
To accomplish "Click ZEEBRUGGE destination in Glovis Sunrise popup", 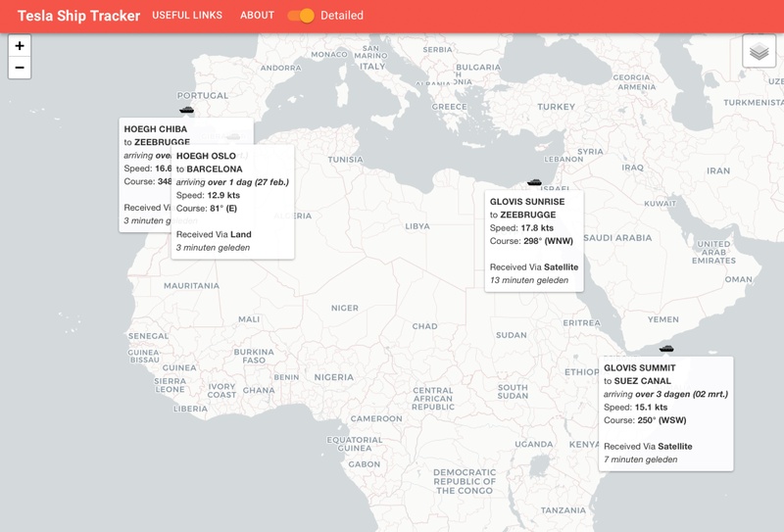I will (528, 215).
